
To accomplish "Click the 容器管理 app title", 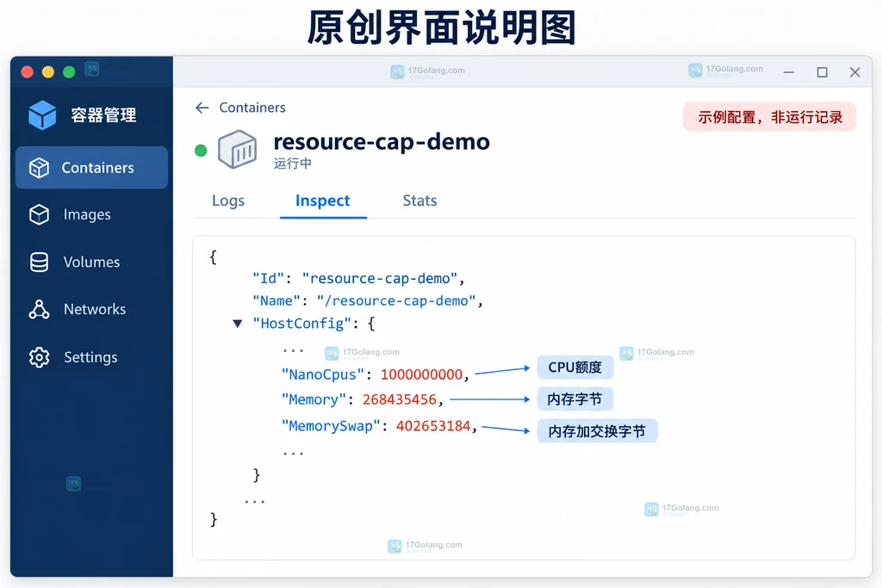I will (103, 115).
